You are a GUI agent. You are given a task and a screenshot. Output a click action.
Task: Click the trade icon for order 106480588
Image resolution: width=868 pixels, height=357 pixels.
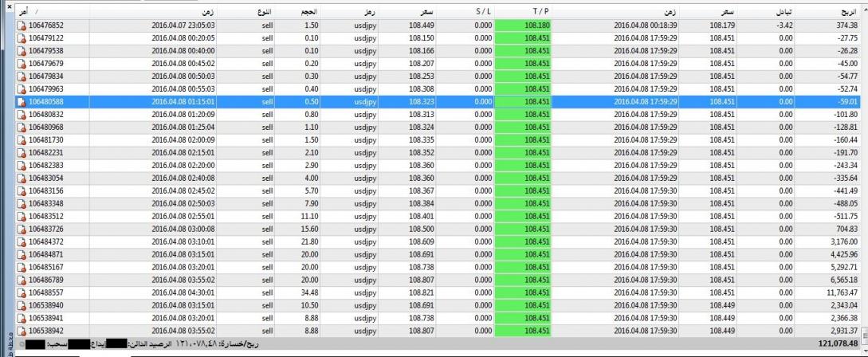(x=22, y=102)
